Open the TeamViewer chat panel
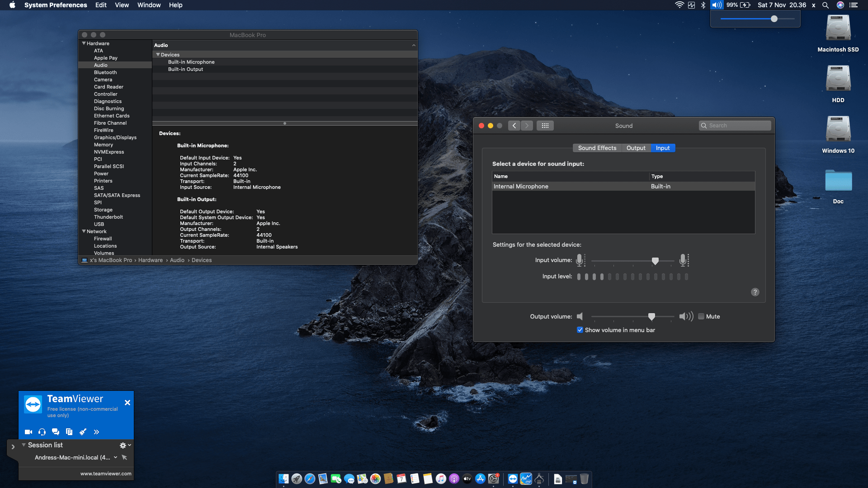This screenshot has width=868, height=488. tap(55, 432)
